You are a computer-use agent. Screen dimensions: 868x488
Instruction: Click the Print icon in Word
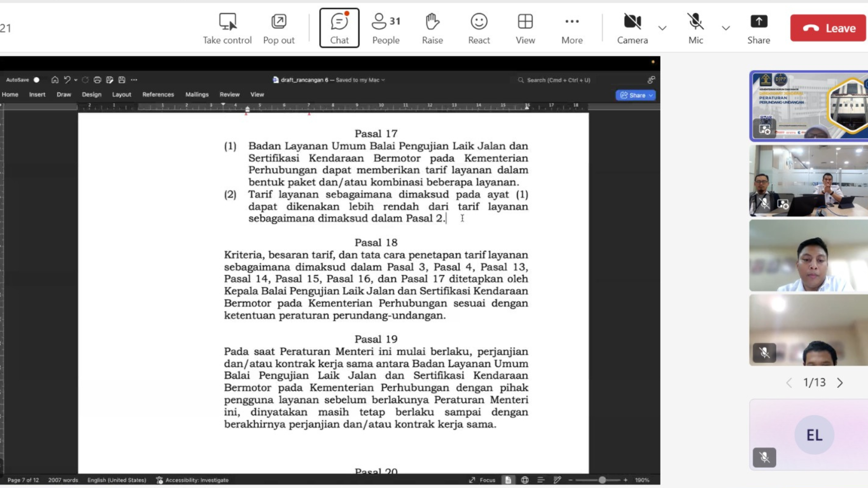97,80
